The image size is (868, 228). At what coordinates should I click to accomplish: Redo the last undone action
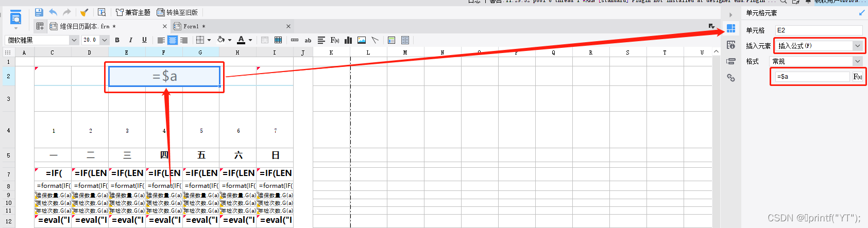click(66, 12)
